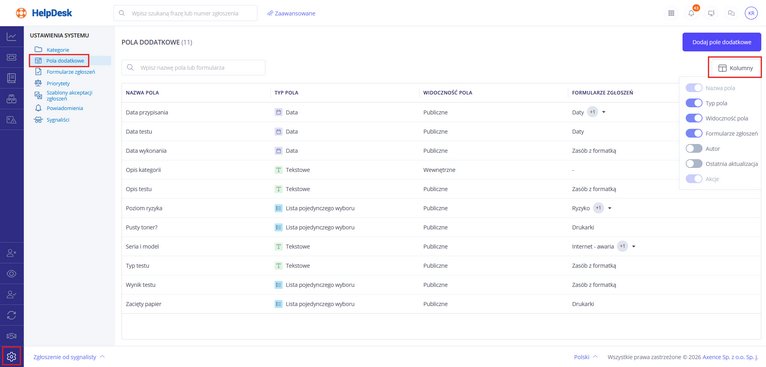Open the tickets icon in left sidebar
This screenshot has width=766, height=367.
click(12, 58)
